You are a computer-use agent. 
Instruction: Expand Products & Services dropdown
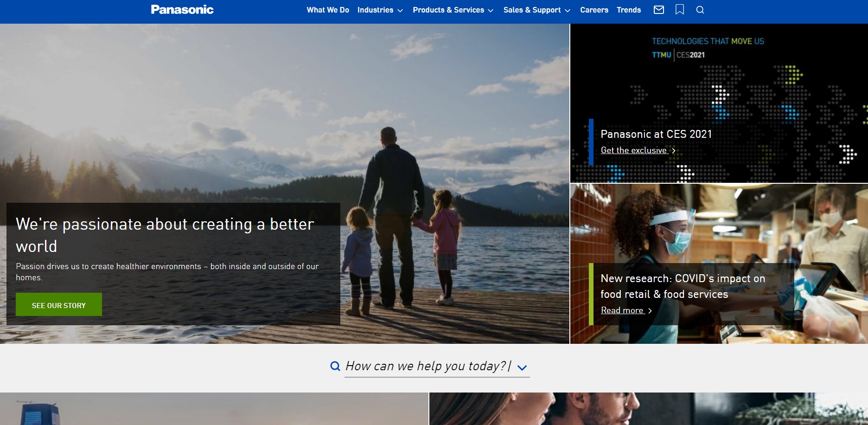click(453, 10)
